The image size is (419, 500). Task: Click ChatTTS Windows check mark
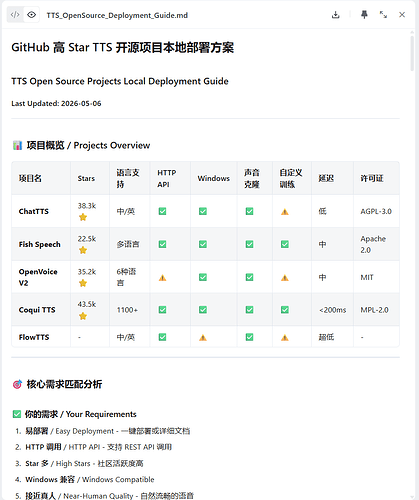tap(203, 211)
